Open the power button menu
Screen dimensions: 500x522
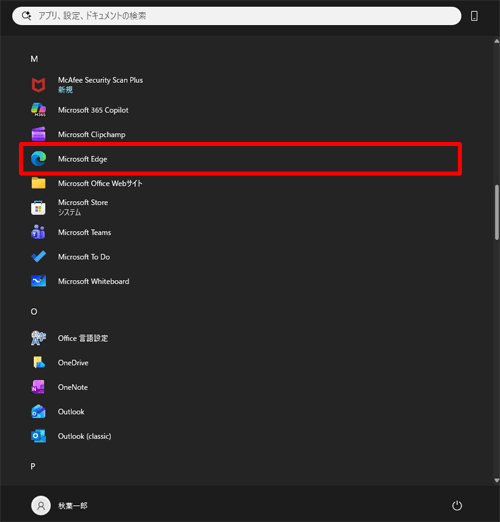coord(457,505)
